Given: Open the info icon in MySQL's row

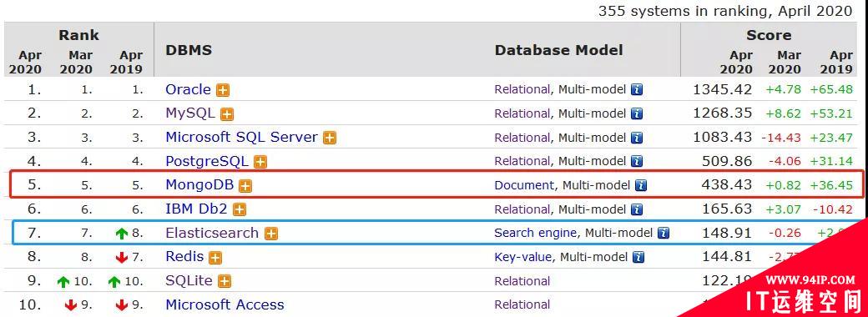Looking at the screenshot, I should (637, 113).
